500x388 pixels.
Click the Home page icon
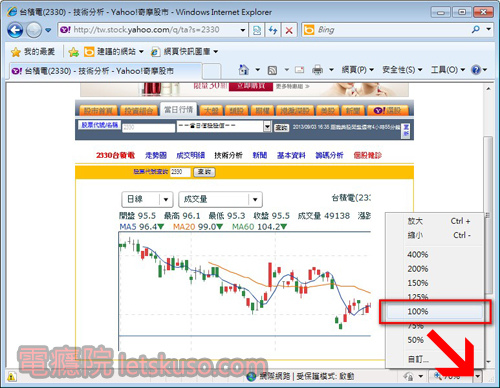tap(244, 70)
